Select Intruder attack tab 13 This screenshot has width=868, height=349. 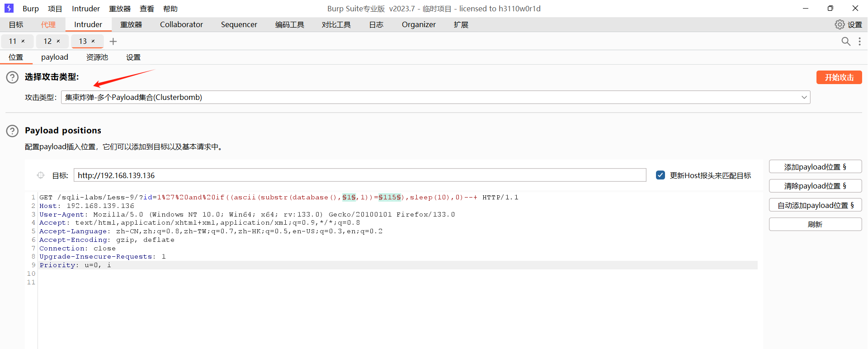pos(83,41)
